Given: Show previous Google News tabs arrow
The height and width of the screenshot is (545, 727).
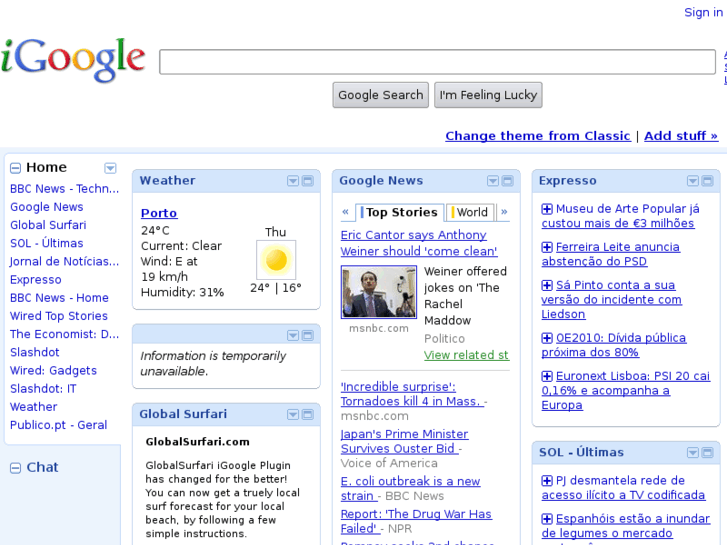Looking at the screenshot, I should point(345,212).
